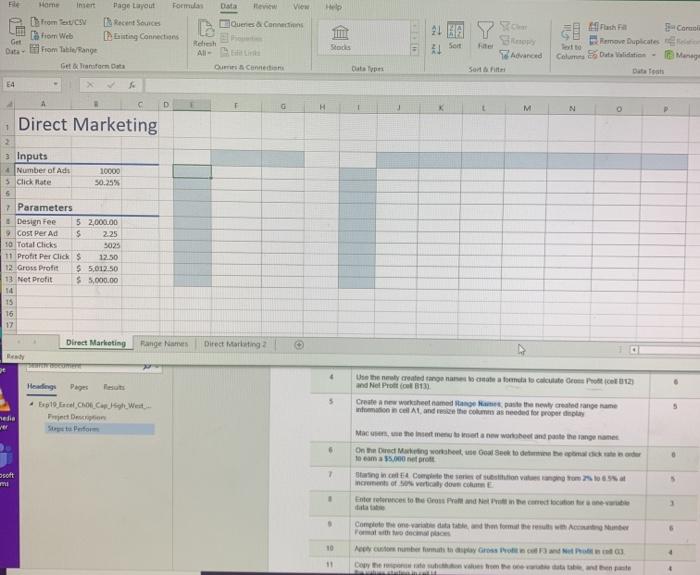700x575 pixels.
Task: Open Existing Connections
Action: click(x=141, y=36)
